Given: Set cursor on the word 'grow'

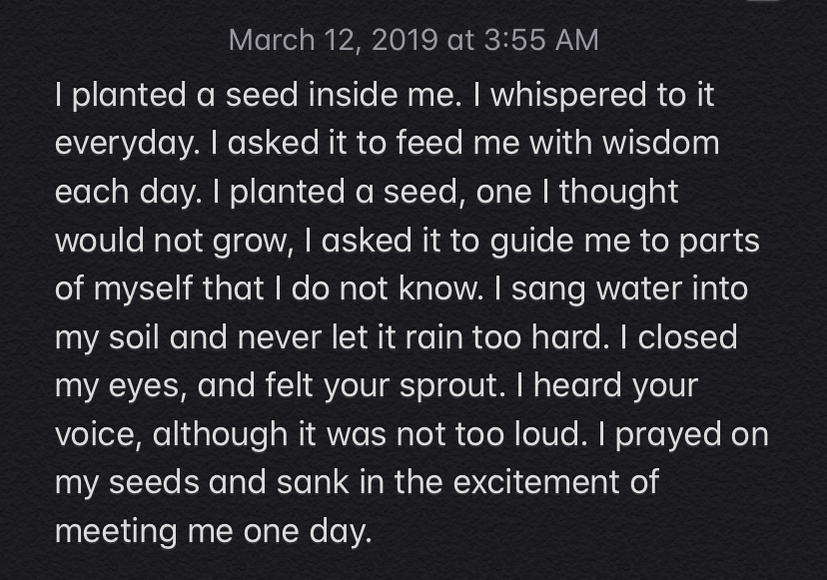Looking at the screenshot, I should pos(248,241).
